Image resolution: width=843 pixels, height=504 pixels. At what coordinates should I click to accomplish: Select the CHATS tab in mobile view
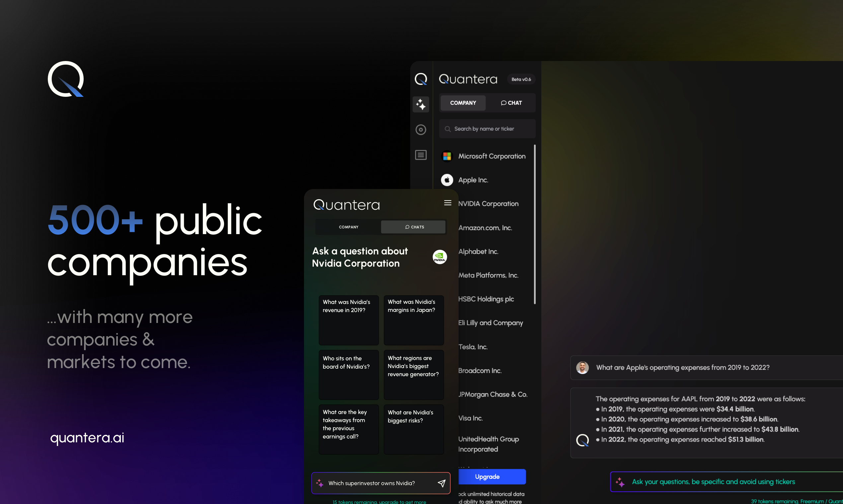point(413,227)
